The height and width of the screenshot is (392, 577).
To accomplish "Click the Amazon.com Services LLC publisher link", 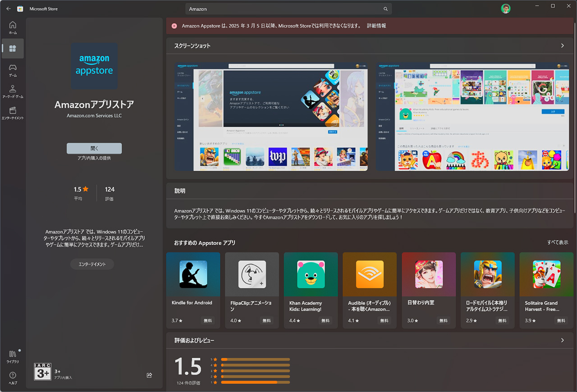I will [x=94, y=116].
